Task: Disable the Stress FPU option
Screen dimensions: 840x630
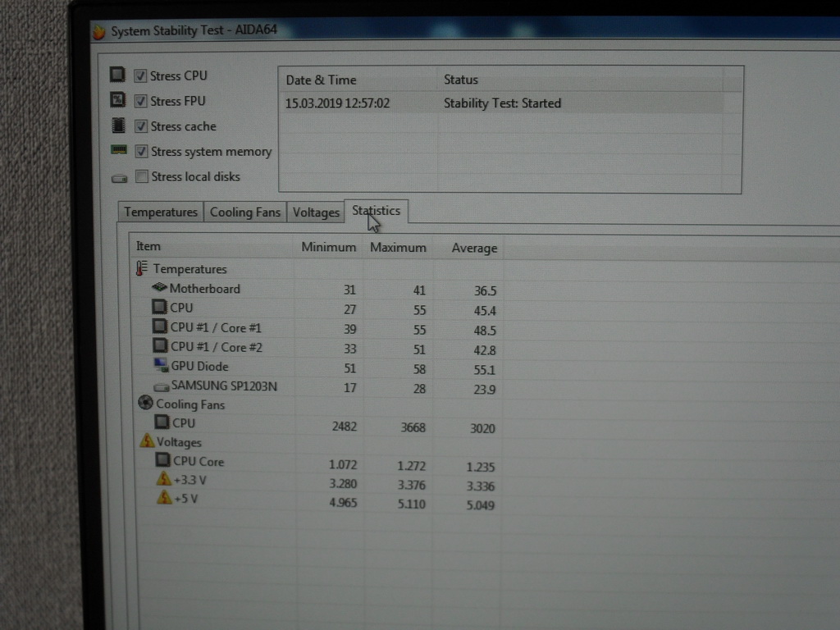Action: tap(141, 101)
